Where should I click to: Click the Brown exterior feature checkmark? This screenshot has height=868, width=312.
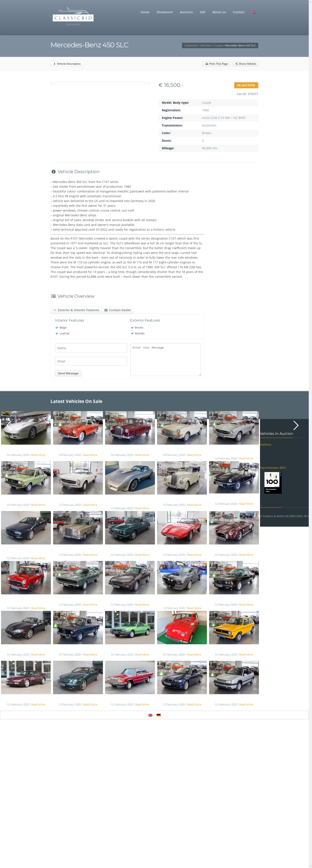(132, 327)
